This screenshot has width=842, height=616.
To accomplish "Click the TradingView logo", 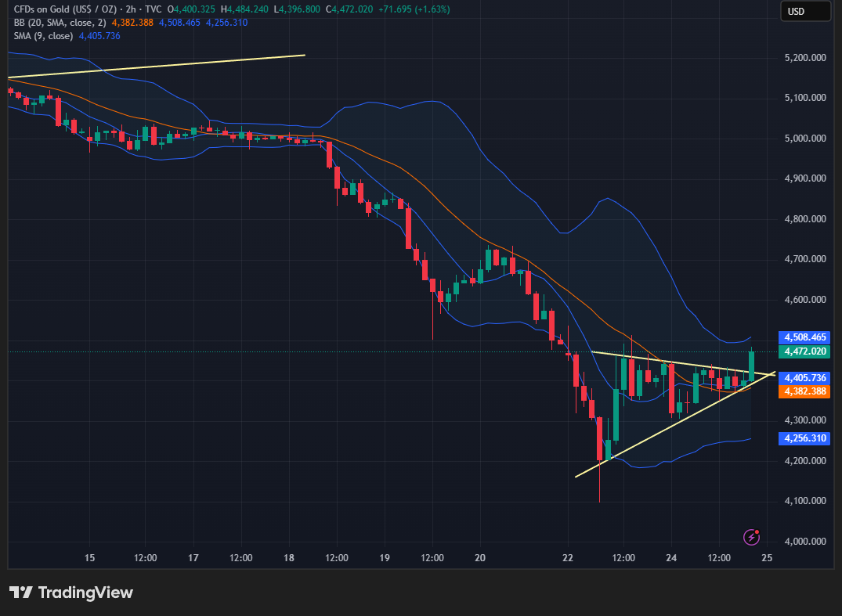I will coord(71,593).
